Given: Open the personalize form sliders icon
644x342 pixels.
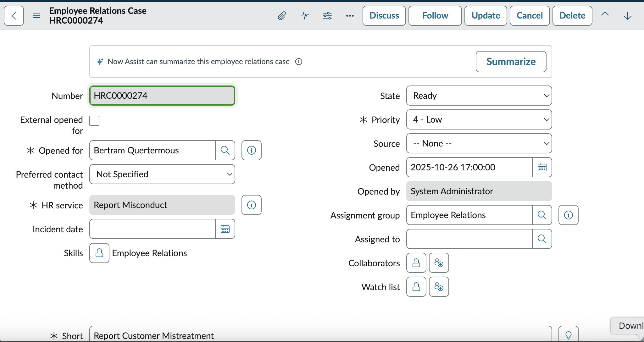Looking at the screenshot, I should click(327, 16).
